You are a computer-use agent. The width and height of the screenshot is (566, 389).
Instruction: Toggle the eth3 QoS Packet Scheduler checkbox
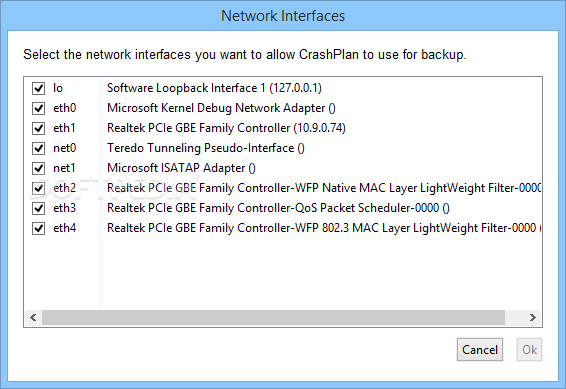tap(38, 208)
